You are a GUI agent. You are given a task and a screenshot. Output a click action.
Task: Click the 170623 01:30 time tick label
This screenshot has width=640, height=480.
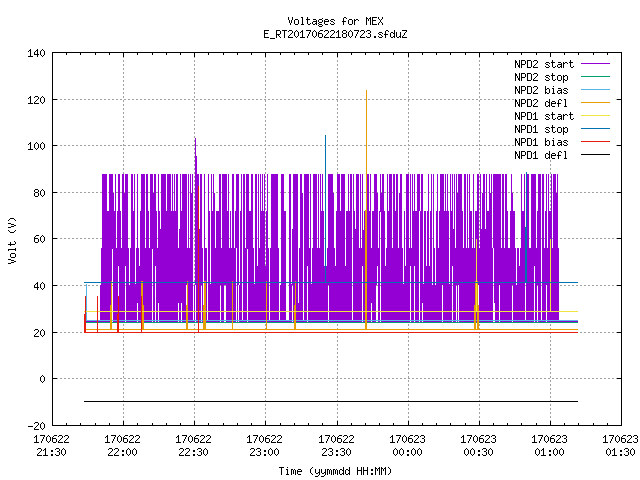click(620, 446)
